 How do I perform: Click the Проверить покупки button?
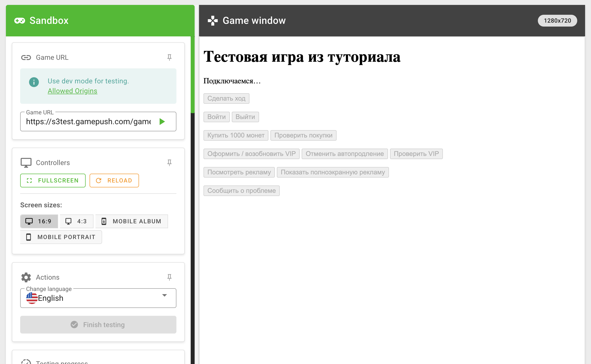[303, 135]
